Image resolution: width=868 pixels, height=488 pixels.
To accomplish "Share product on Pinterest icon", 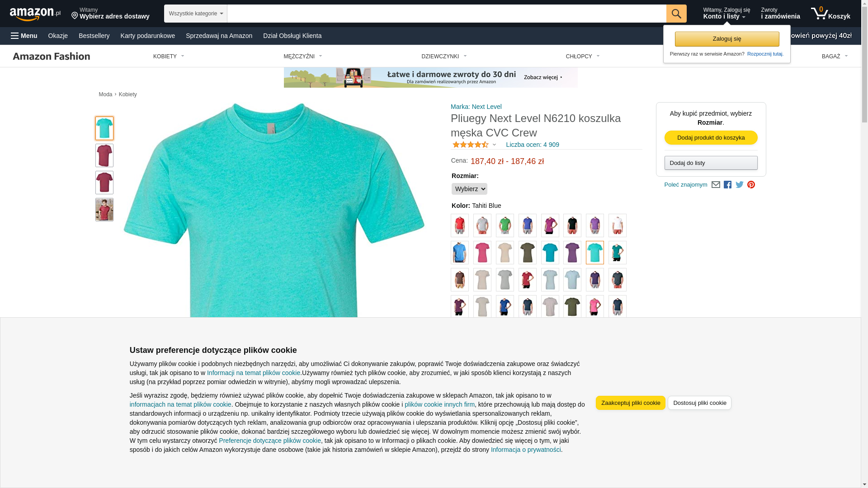I will click(x=751, y=185).
